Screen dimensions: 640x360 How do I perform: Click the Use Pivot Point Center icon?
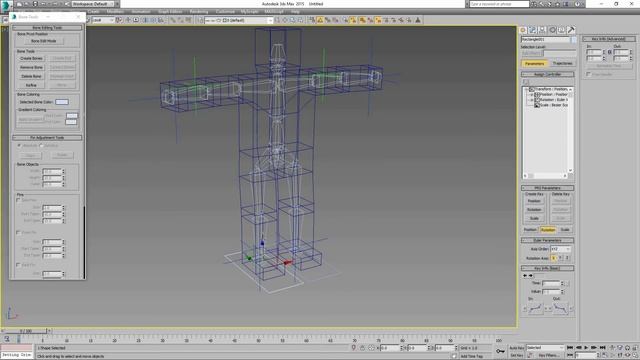tap(120, 20)
